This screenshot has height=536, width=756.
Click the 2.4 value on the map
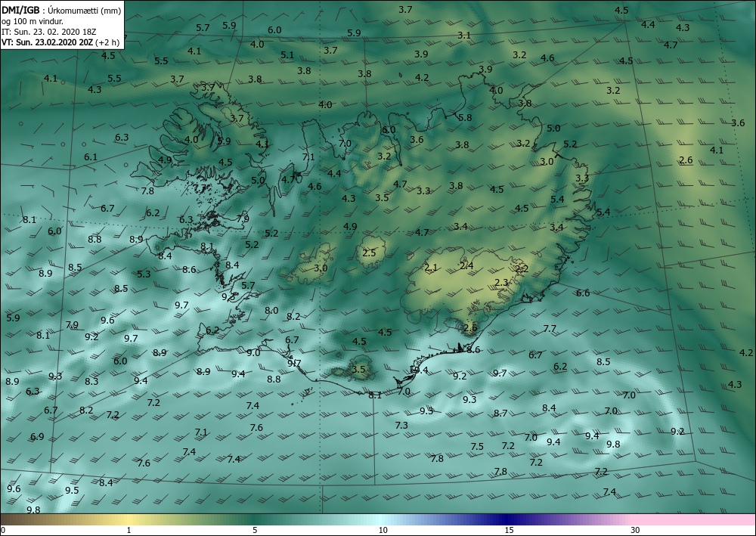click(466, 266)
